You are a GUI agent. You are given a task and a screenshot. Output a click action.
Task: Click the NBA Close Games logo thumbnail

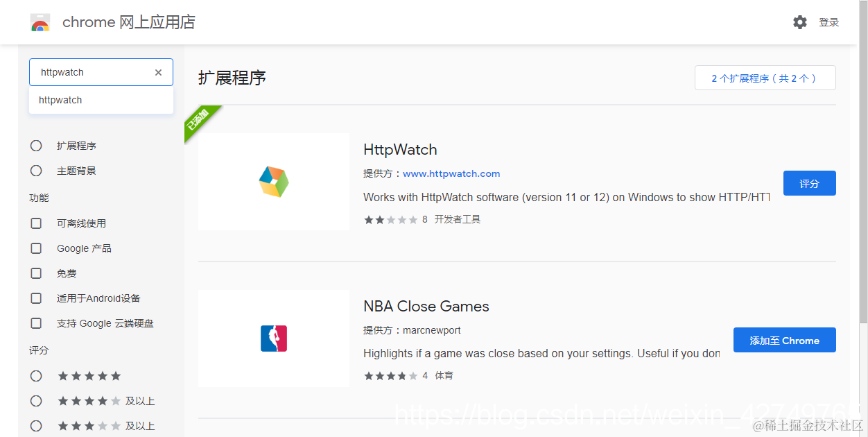pyautogui.click(x=274, y=339)
